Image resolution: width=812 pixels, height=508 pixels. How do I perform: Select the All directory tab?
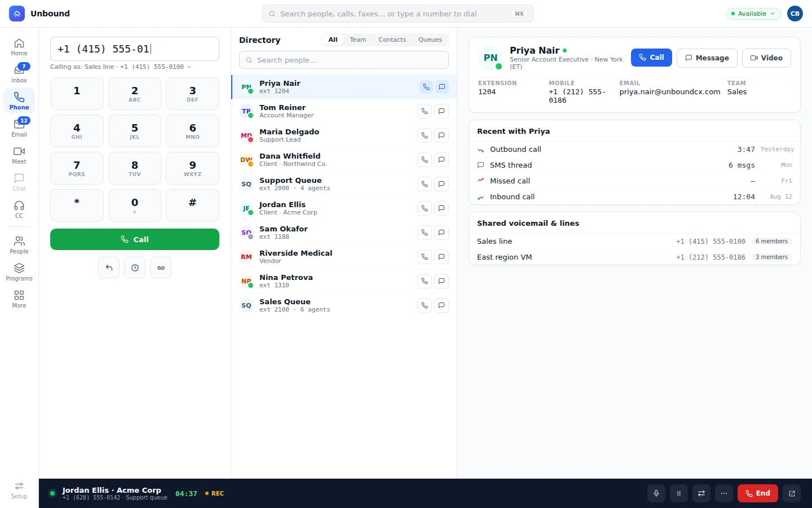tap(333, 40)
